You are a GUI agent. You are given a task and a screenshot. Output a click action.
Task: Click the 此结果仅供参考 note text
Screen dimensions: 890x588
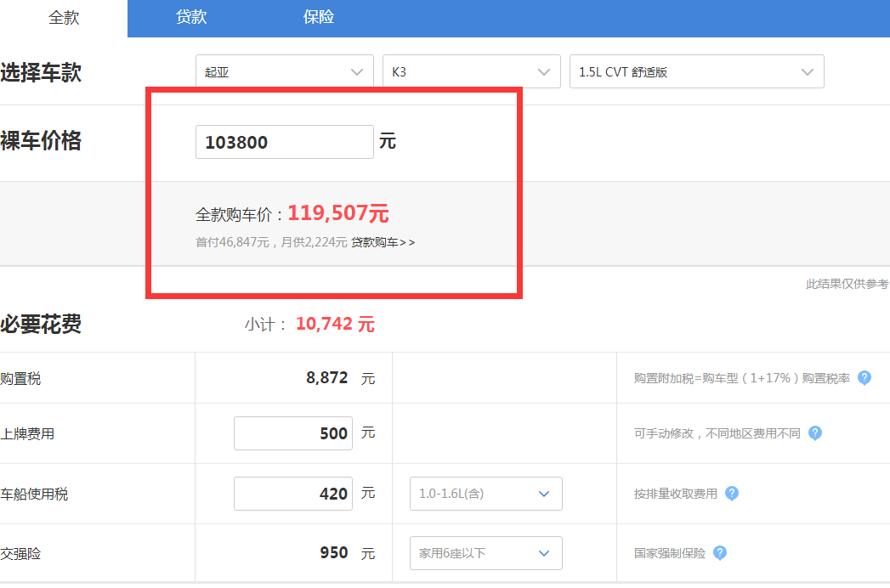click(x=847, y=284)
